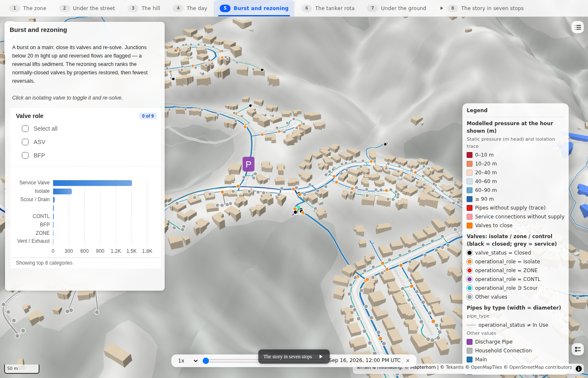Toggle the legend panel icon button
The image size is (588, 378).
pos(578,349)
